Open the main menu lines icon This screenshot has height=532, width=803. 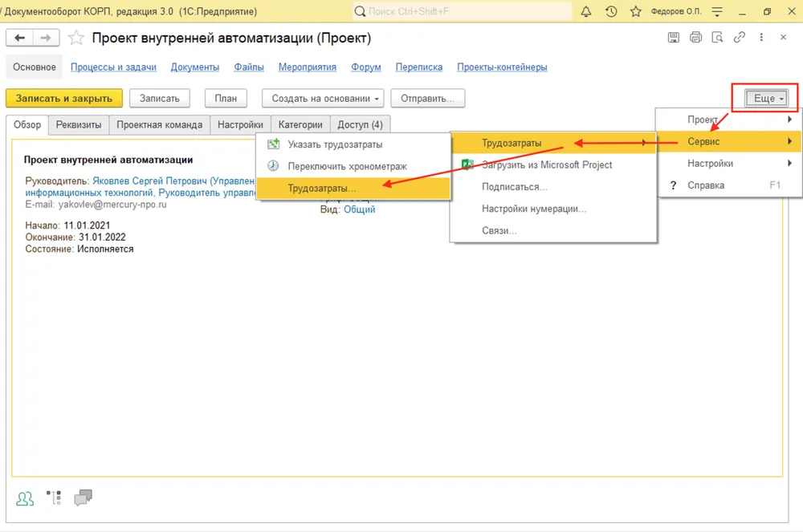click(x=717, y=11)
